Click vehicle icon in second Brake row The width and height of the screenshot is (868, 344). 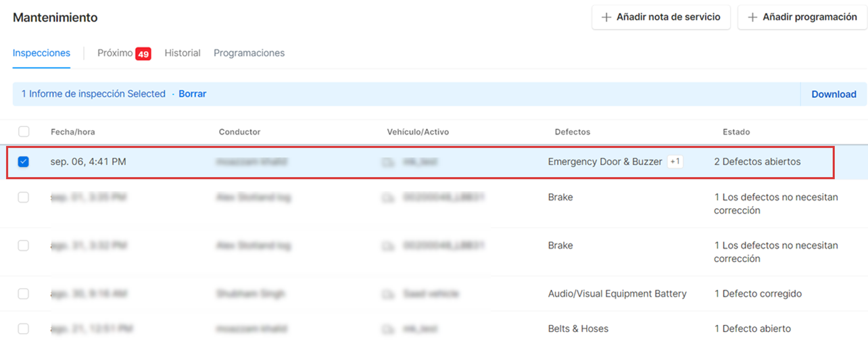[x=388, y=246]
